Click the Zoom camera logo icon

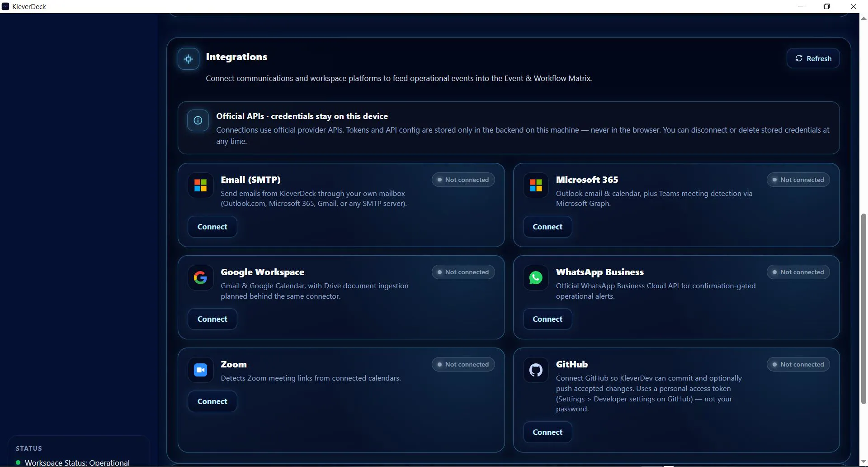pos(201,370)
